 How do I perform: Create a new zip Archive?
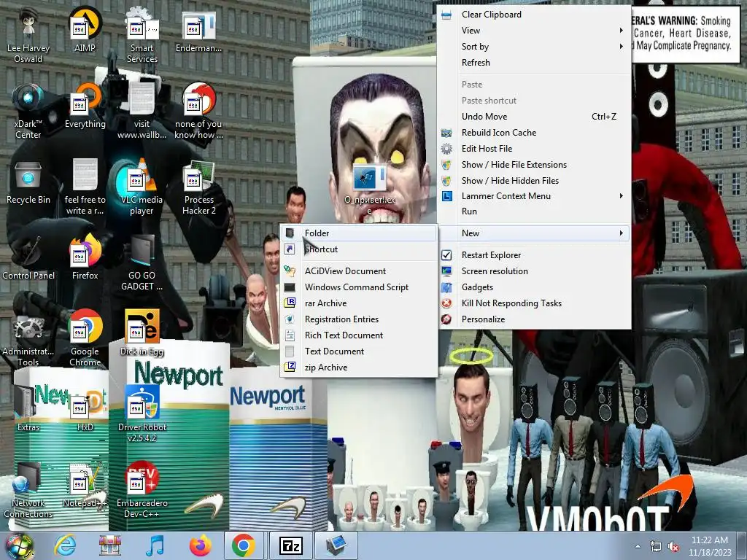coord(359,367)
